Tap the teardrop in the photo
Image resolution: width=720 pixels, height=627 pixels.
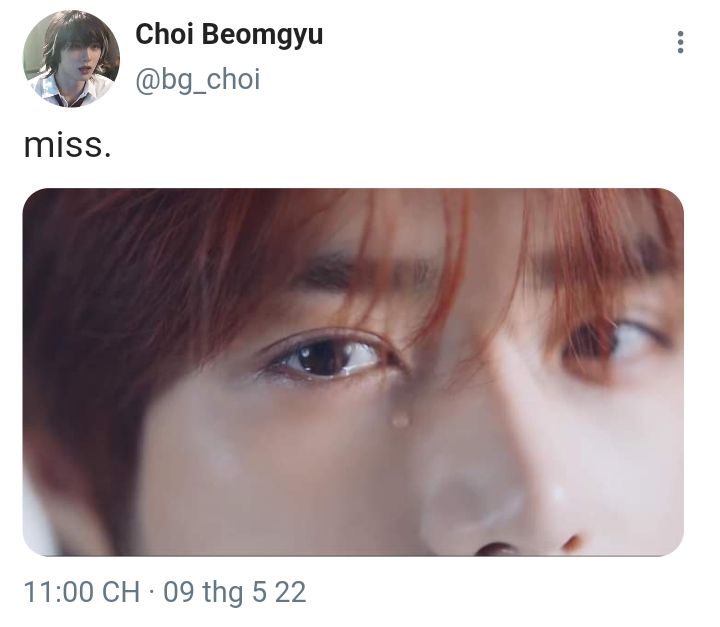pyautogui.click(x=400, y=418)
